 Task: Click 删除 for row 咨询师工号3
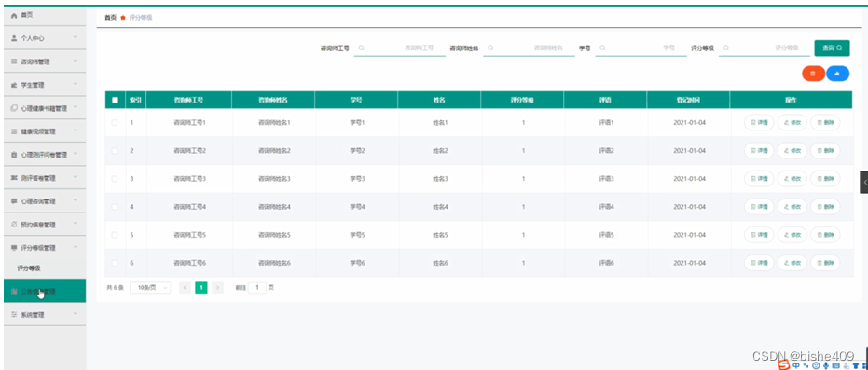pos(825,179)
